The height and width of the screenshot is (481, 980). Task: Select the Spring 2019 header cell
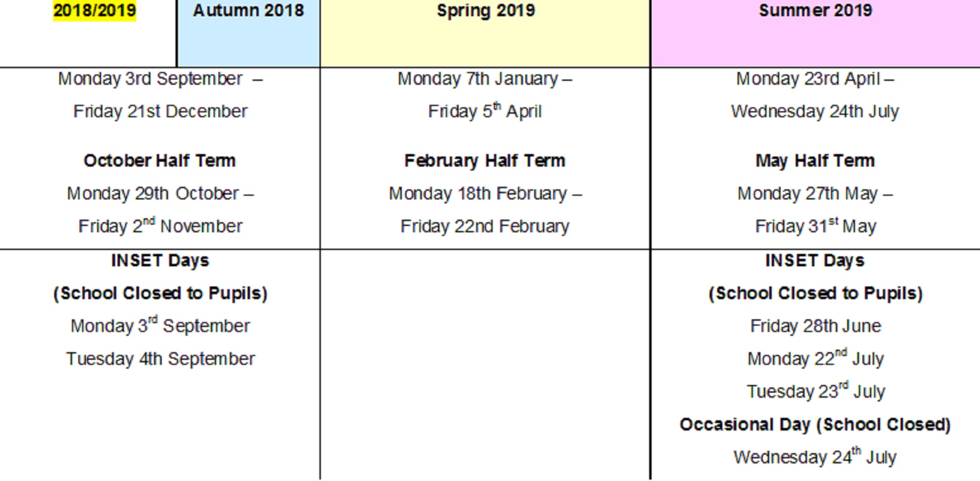485,33
